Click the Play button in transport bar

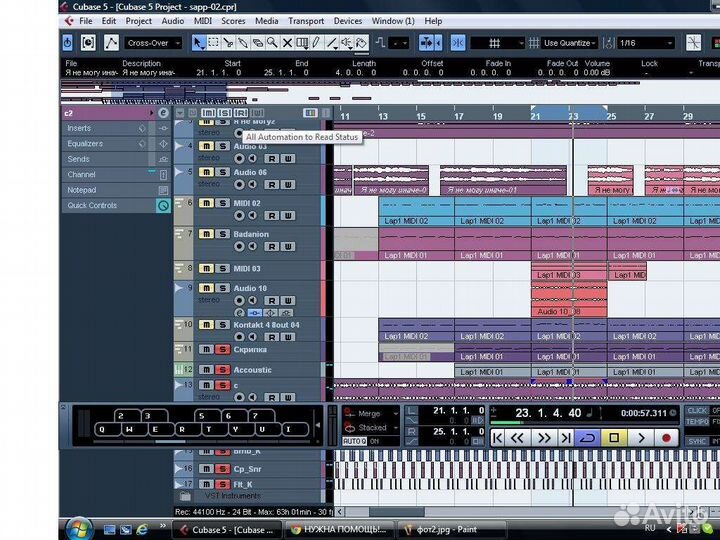point(641,438)
